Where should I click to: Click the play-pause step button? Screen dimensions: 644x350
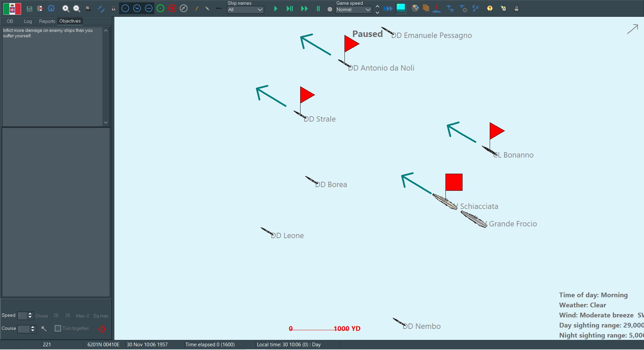[x=290, y=9]
